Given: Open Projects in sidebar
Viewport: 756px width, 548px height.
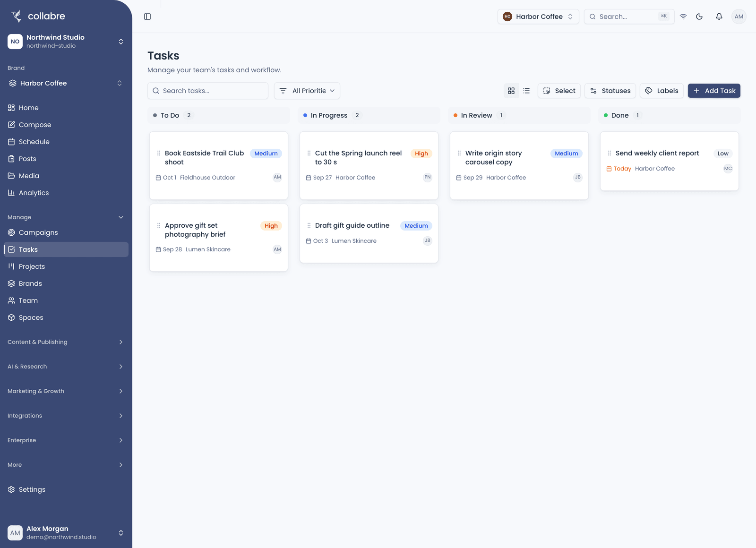Looking at the screenshot, I should (x=66, y=266).
